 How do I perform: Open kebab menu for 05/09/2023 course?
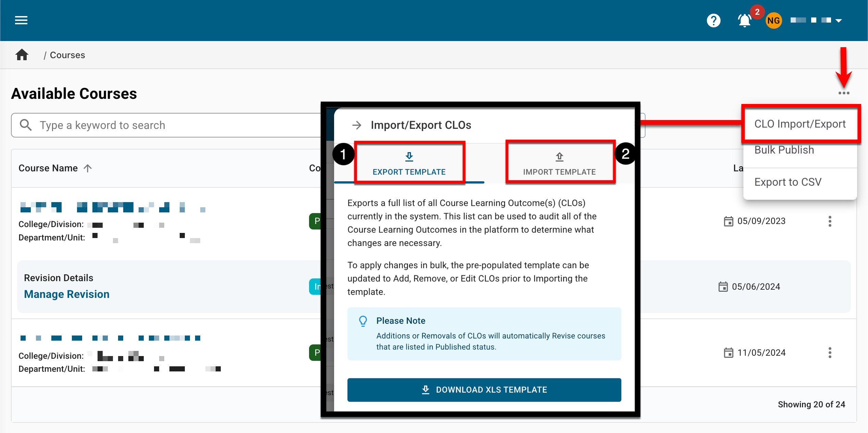pos(830,221)
